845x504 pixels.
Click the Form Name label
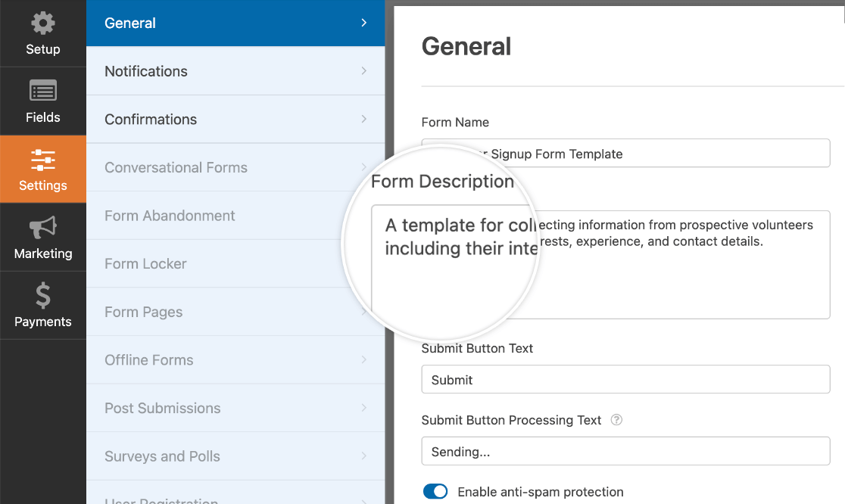pyautogui.click(x=455, y=123)
